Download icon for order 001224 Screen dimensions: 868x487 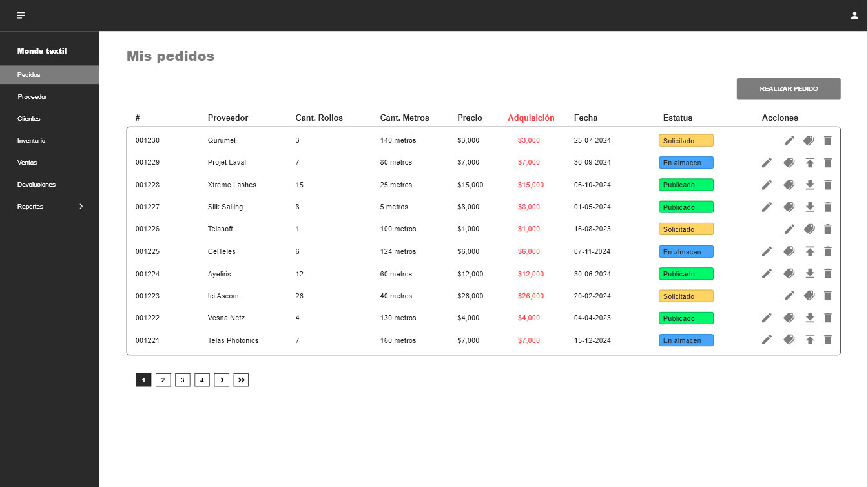[810, 273]
